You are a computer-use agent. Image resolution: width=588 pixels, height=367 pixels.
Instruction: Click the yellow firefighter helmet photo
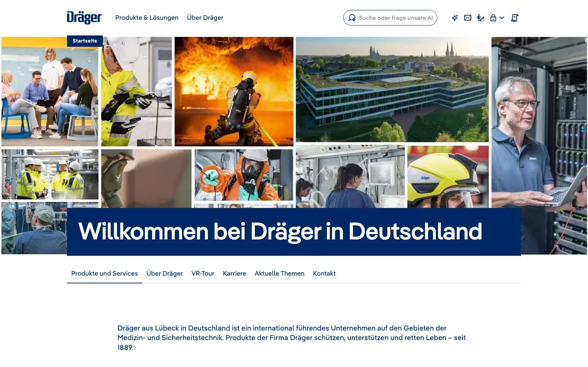click(x=448, y=176)
